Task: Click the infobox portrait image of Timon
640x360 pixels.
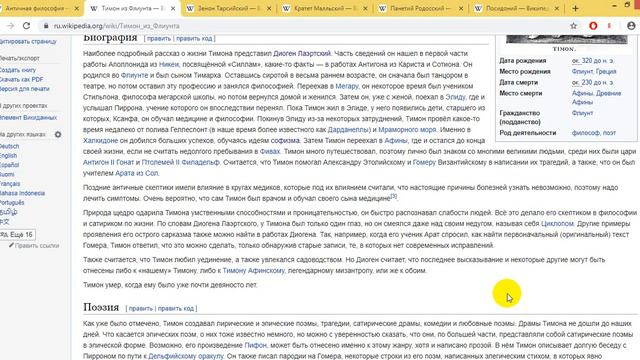Action: 566,40
